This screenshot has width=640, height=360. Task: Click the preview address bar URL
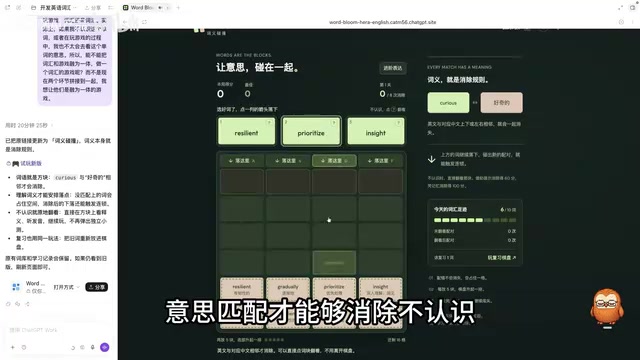coord(382,22)
